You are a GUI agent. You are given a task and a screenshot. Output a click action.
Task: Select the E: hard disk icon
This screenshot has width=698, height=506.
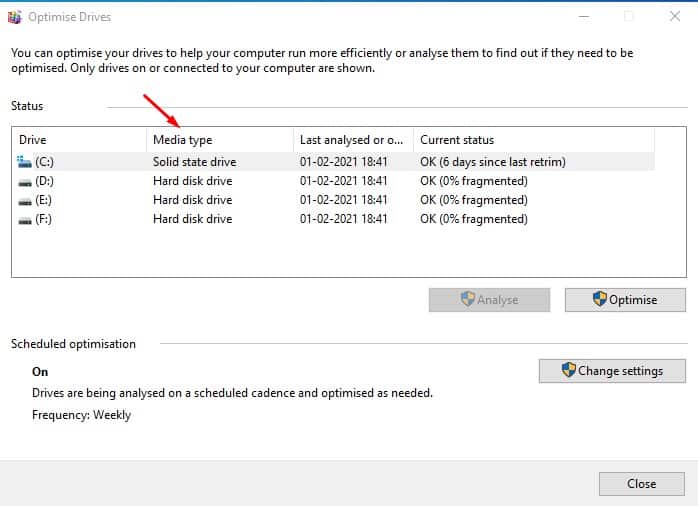click(24, 202)
